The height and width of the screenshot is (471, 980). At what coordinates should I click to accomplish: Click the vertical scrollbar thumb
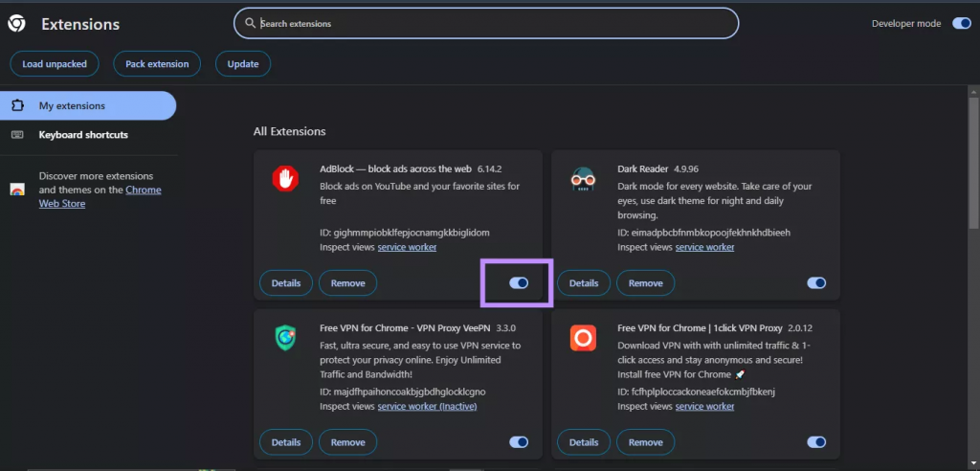tap(973, 163)
